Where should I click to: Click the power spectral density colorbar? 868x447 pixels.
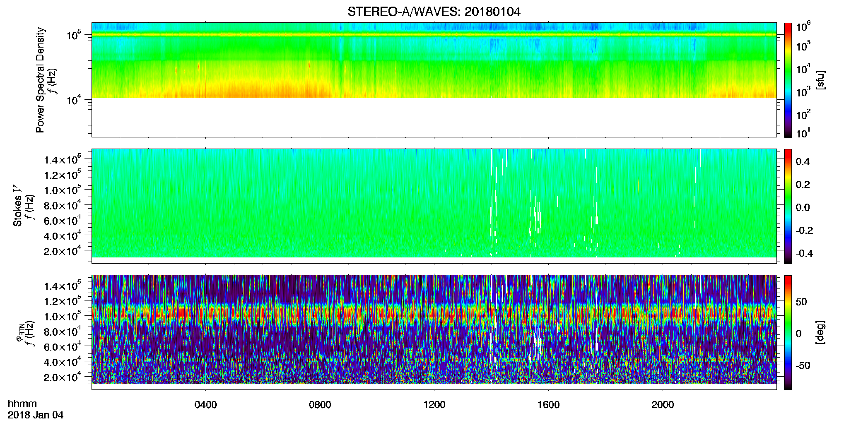pos(788,80)
